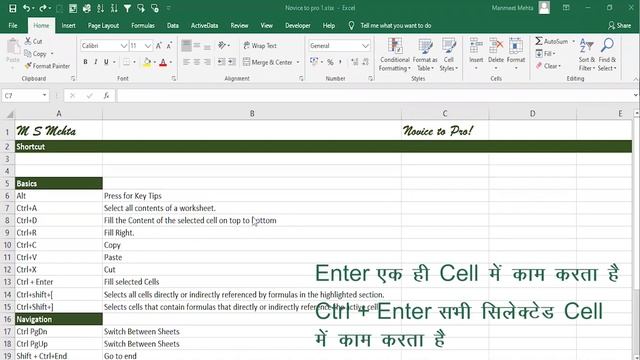Click the Paste button
640x360 pixels.
(x=13, y=51)
